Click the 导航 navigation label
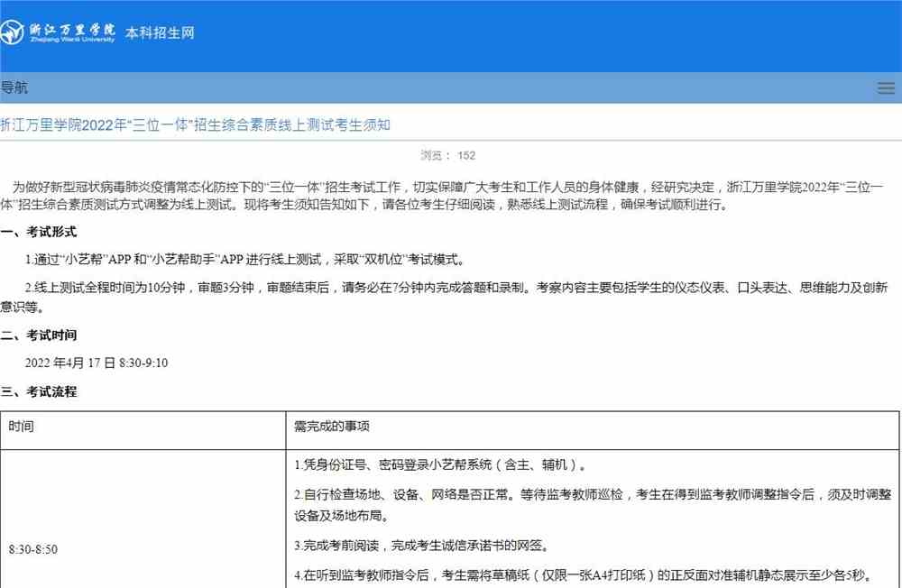 pyautogui.click(x=14, y=87)
